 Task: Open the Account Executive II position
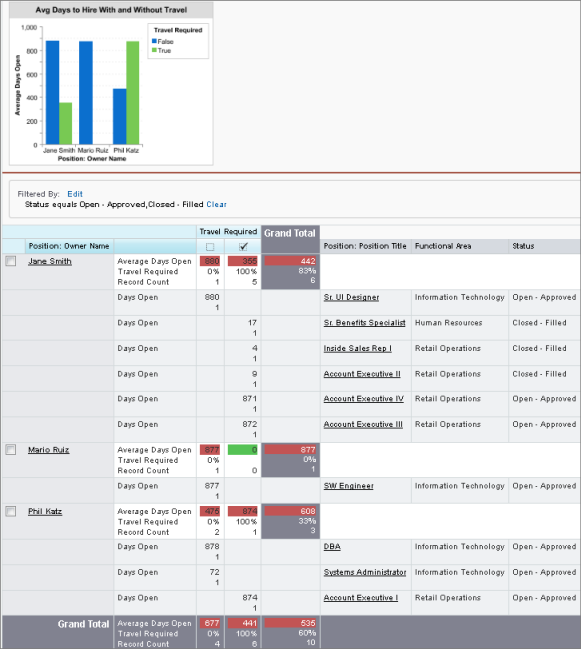[x=362, y=374]
